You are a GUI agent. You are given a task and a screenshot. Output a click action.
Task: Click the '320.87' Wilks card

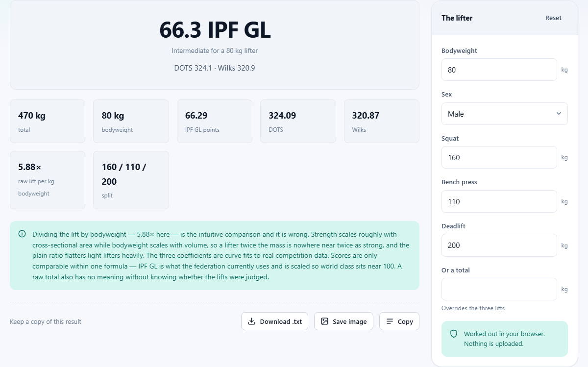382,122
